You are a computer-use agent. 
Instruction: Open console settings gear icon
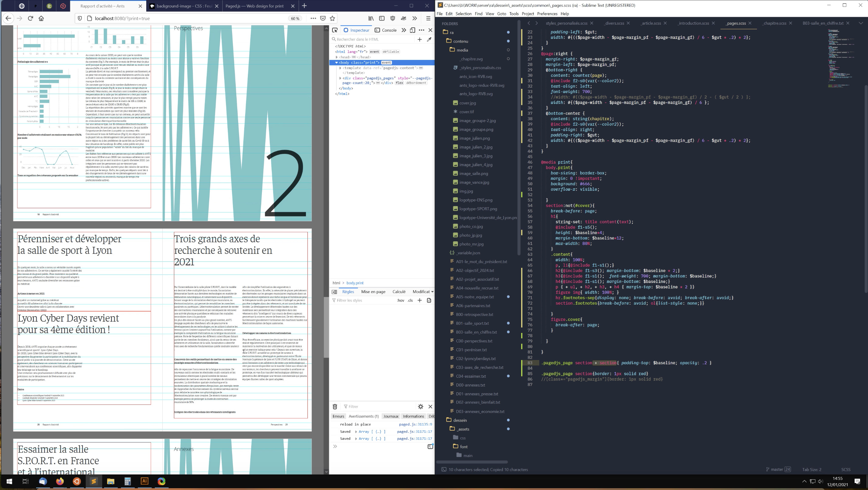click(421, 406)
